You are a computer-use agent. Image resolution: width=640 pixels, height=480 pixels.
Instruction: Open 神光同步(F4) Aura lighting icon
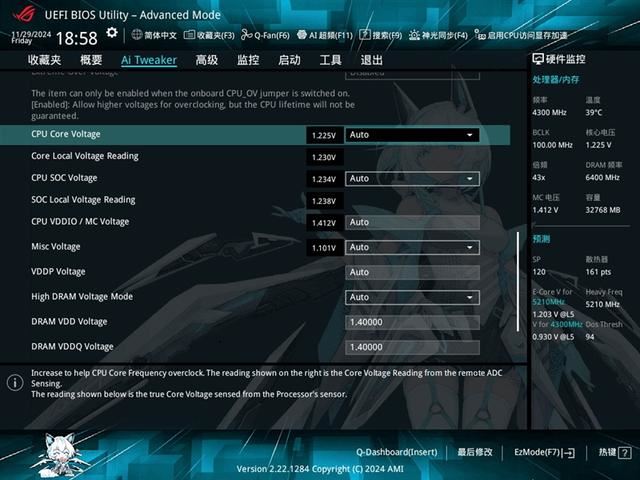(414, 35)
